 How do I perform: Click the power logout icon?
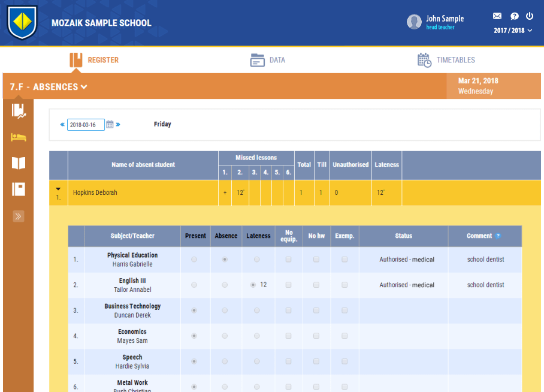(x=530, y=16)
